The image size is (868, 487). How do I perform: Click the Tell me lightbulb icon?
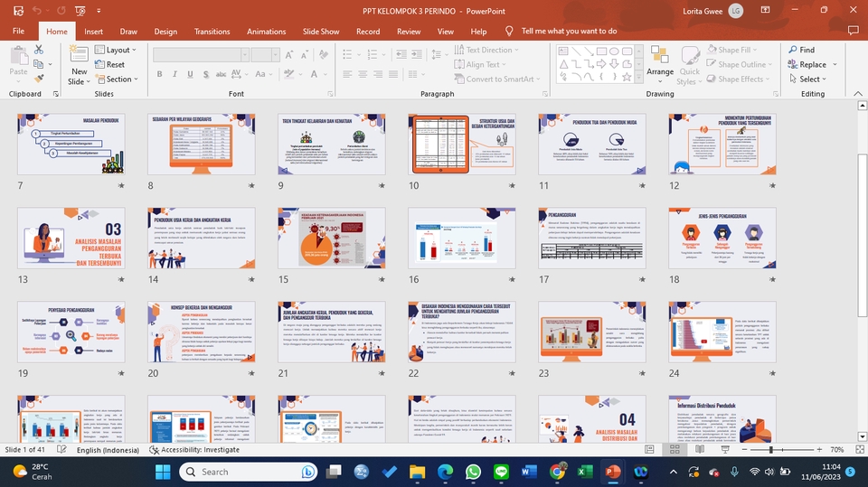point(509,31)
